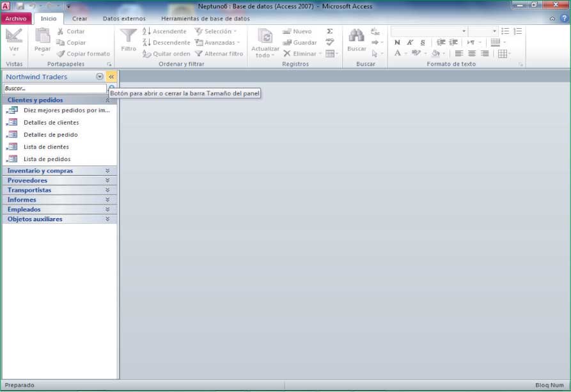Collapse the Clientes y pedidos group

(x=59, y=100)
